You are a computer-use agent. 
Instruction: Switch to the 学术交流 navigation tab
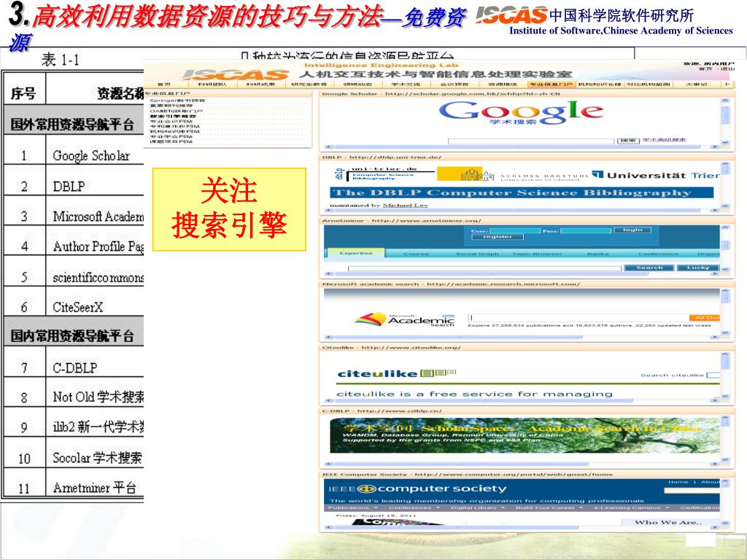pyautogui.click(x=406, y=85)
